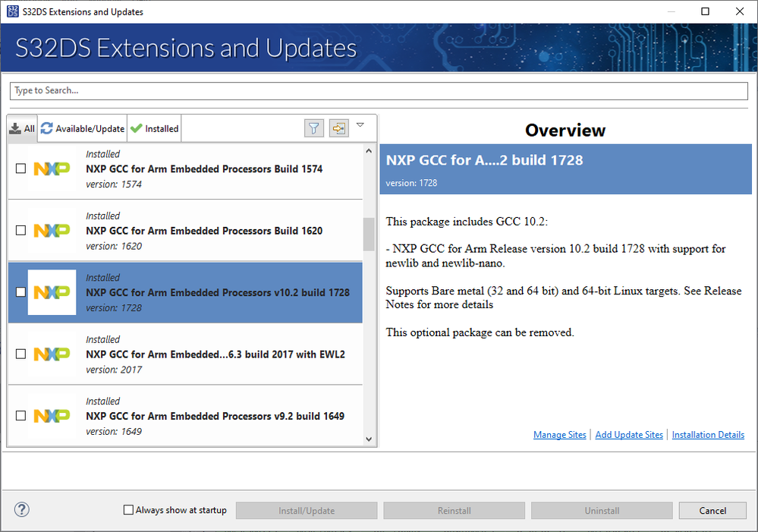Click the 'version: 2017' text
Screen dimensions: 758x532
114,370
